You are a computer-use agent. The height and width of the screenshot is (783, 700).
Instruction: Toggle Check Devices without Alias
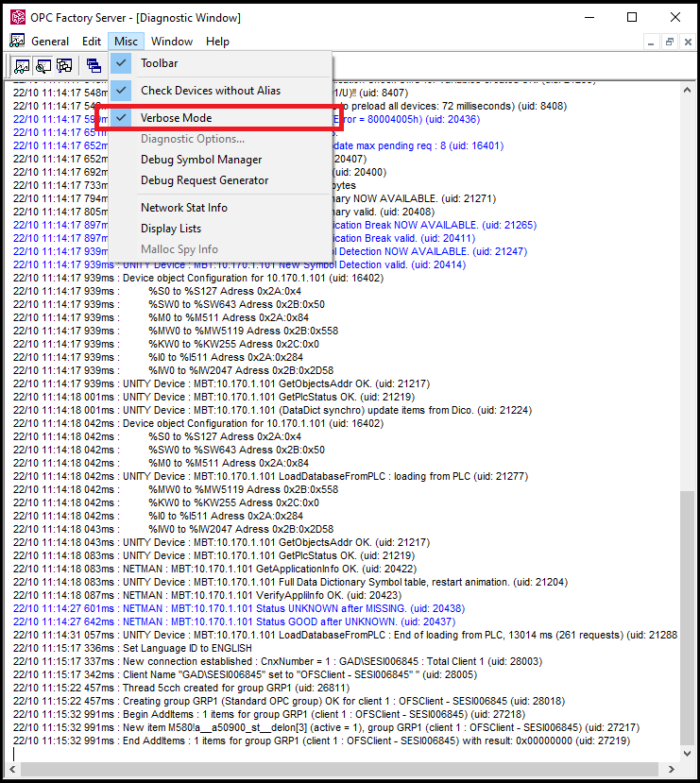pos(220,91)
